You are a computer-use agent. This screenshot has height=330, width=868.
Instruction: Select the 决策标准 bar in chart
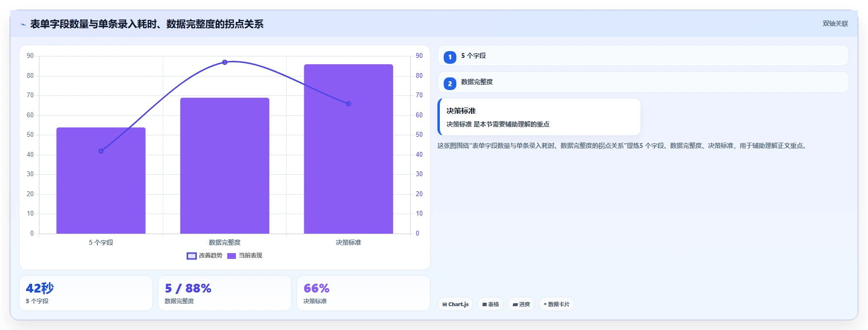click(x=348, y=149)
